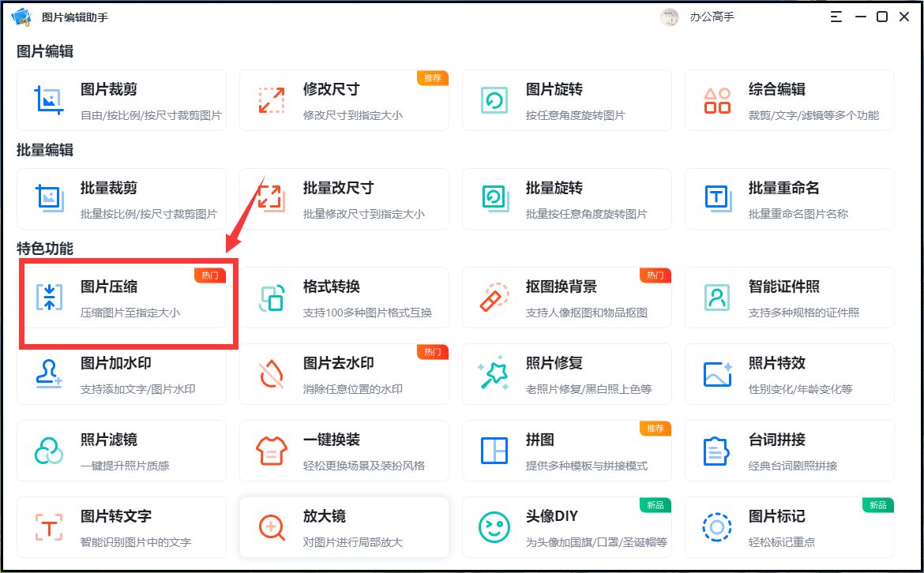This screenshot has height=573, width=924.
Task: Launch the 格式转换 format converter
Action: click(x=344, y=298)
